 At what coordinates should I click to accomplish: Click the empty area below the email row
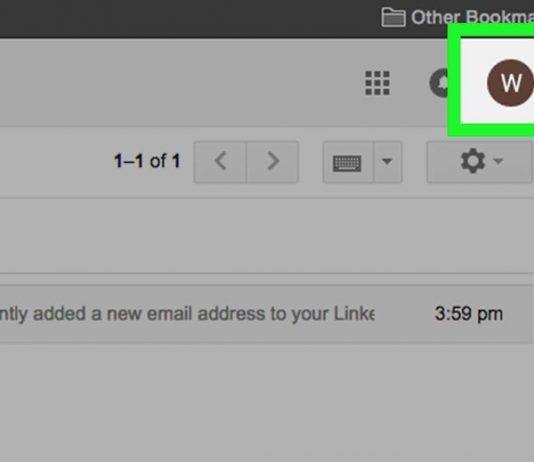pos(266,402)
